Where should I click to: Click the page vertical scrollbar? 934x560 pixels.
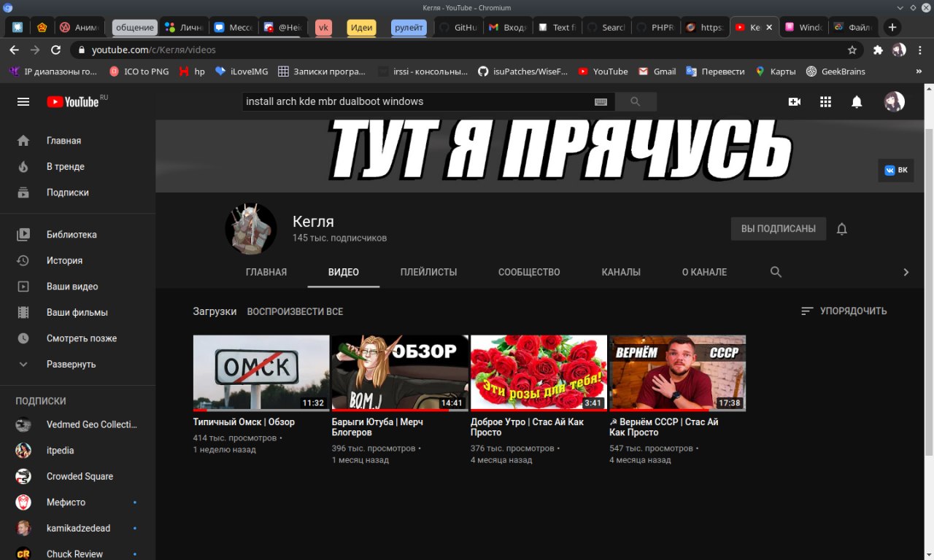click(x=929, y=292)
